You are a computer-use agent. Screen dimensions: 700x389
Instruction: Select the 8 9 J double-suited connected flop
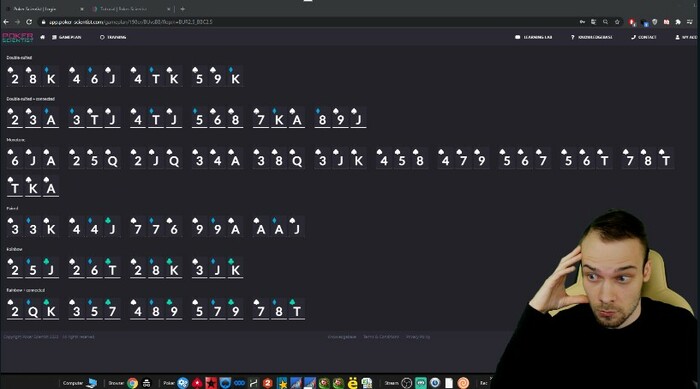pos(341,118)
